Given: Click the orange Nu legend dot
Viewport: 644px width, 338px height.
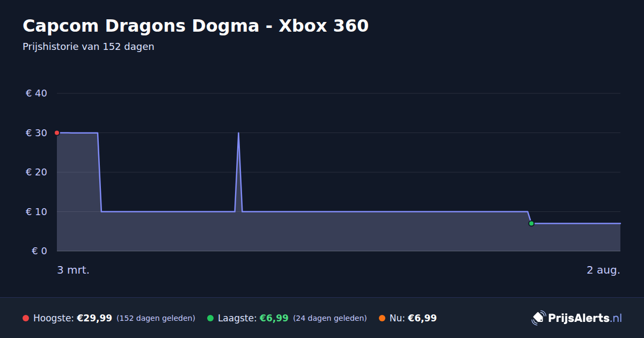Looking at the screenshot, I should 382,318.
